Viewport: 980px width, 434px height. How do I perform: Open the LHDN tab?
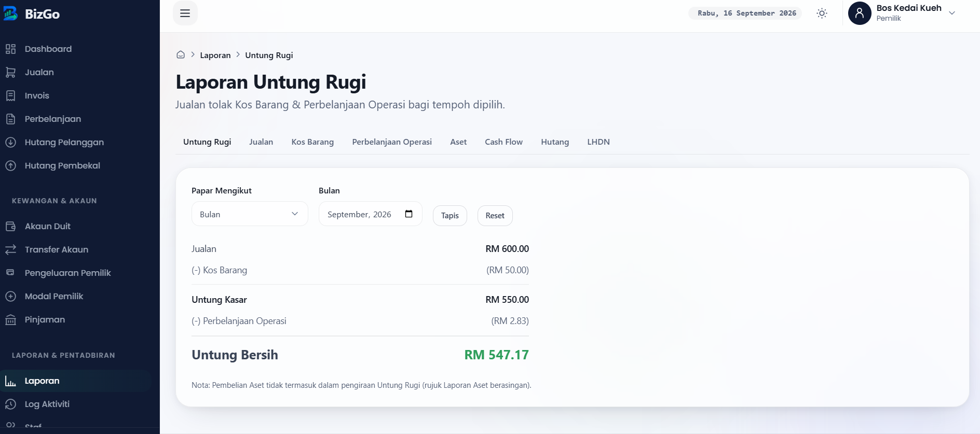(x=598, y=142)
